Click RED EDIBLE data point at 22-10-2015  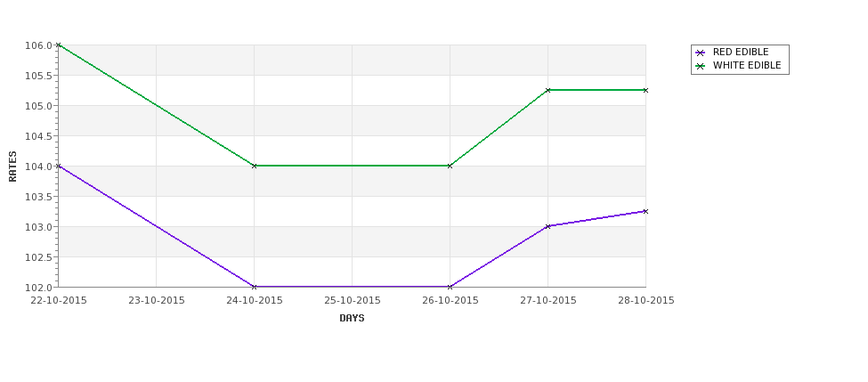(x=58, y=166)
